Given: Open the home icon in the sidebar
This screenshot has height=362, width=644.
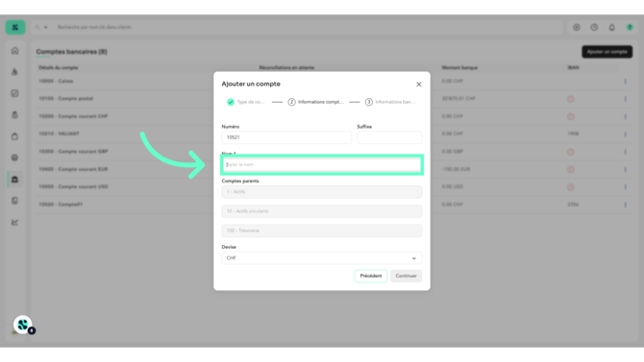Looking at the screenshot, I should pyautogui.click(x=14, y=51).
